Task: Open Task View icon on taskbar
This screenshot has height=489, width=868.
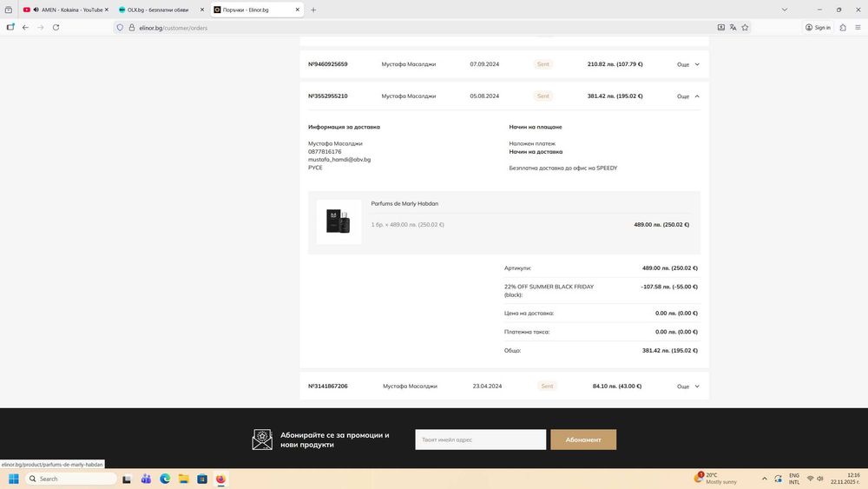Action: click(x=127, y=479)
